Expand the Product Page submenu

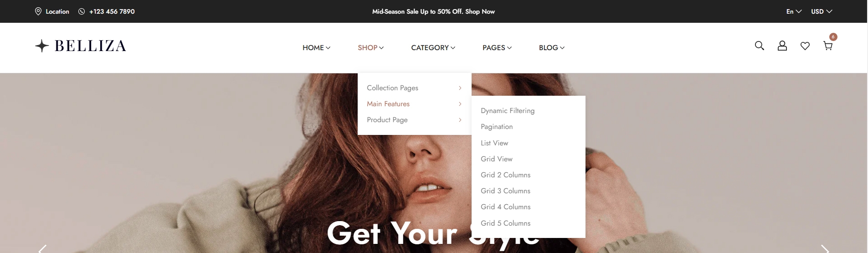click(x=414, y=120)
